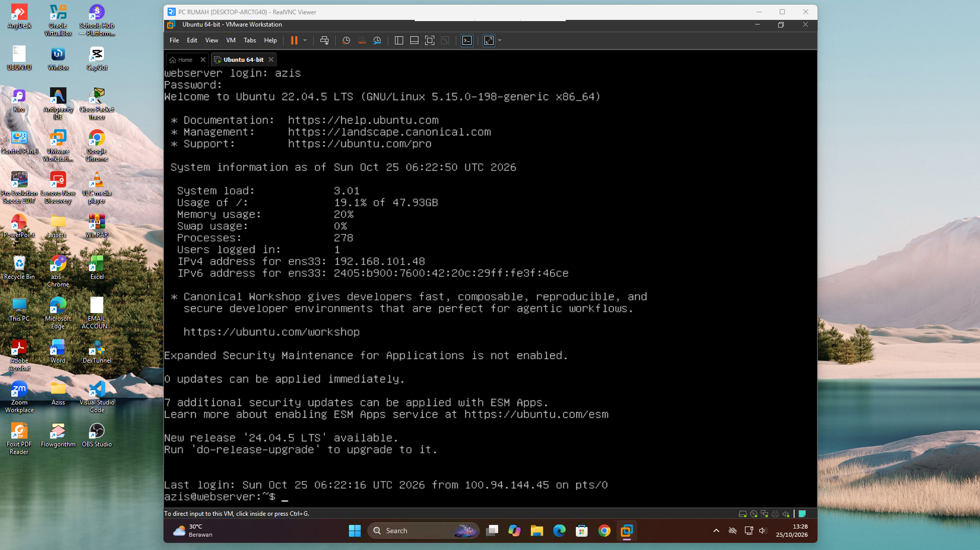Open the Tabs menu in VMware
This screenshot has height=550, width=980.
click(250, 40)
